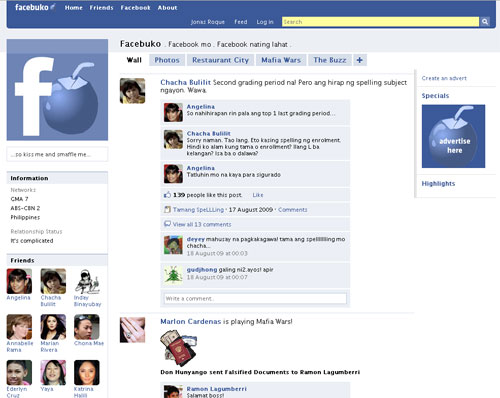Click the facebuko logo in header

coord(35,7)
